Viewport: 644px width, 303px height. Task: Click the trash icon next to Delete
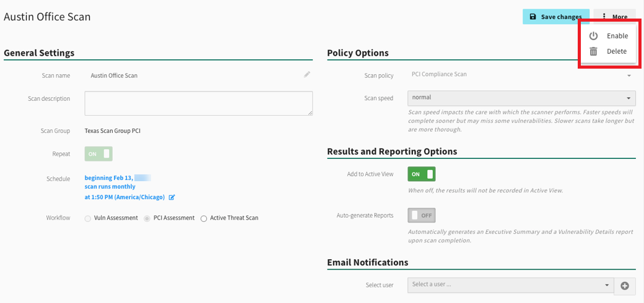593,51
